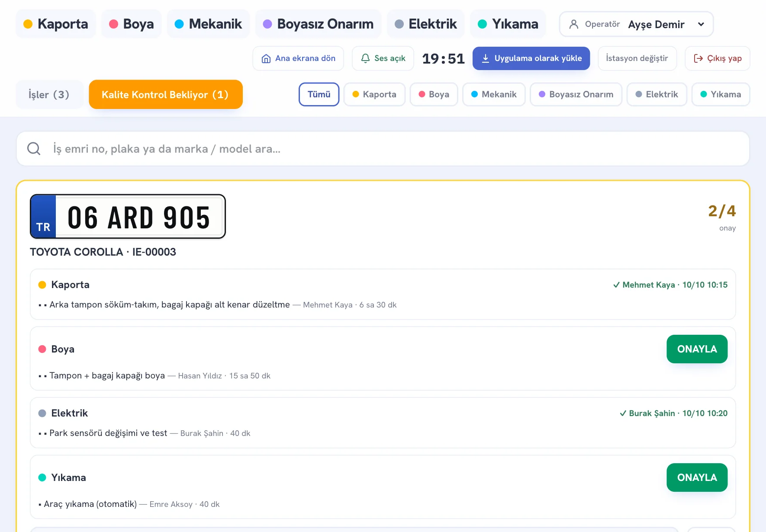Click the 19:51 clock display
The height and width of the screenshot is (532, 766).
click(443, 58)
